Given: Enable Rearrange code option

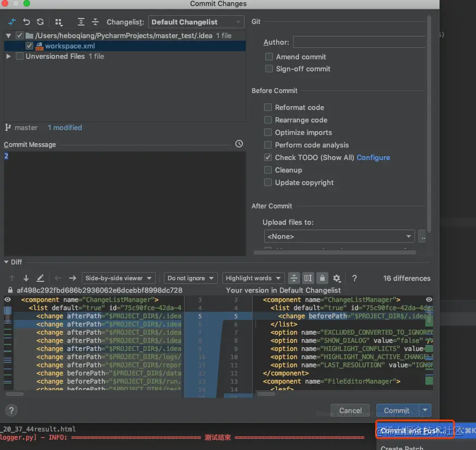Looking at the screenshot, I should coord(268,120).
